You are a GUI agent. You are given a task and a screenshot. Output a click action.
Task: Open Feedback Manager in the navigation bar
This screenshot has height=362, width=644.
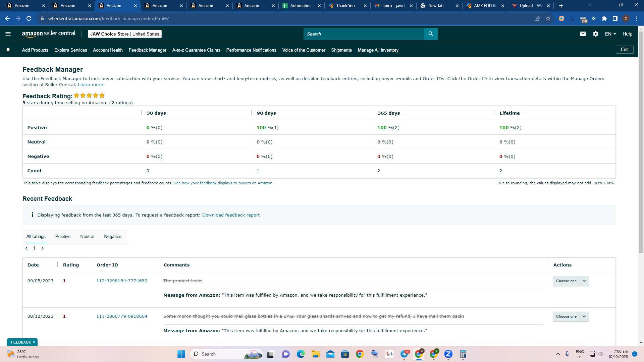[x=147, y=50]
